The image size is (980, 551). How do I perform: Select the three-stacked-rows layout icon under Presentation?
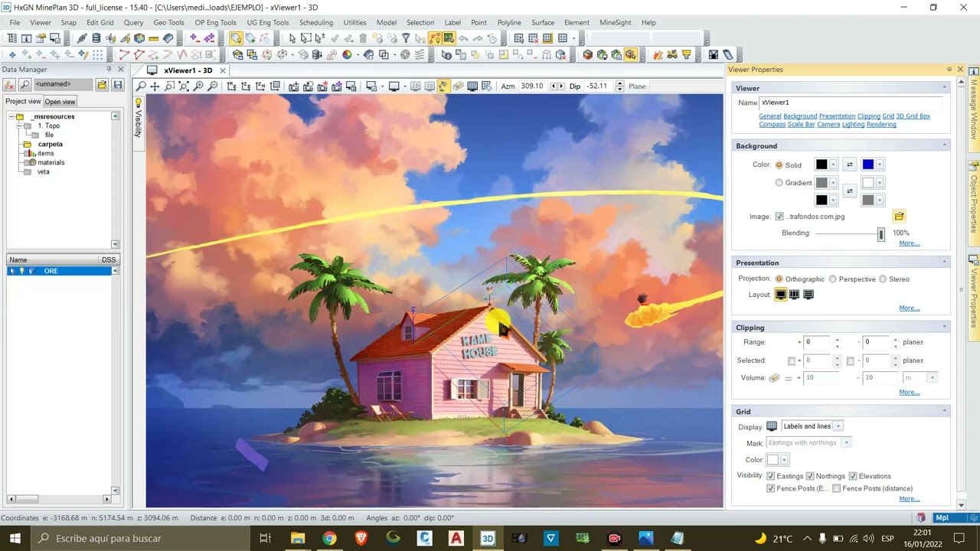point(808,295)
